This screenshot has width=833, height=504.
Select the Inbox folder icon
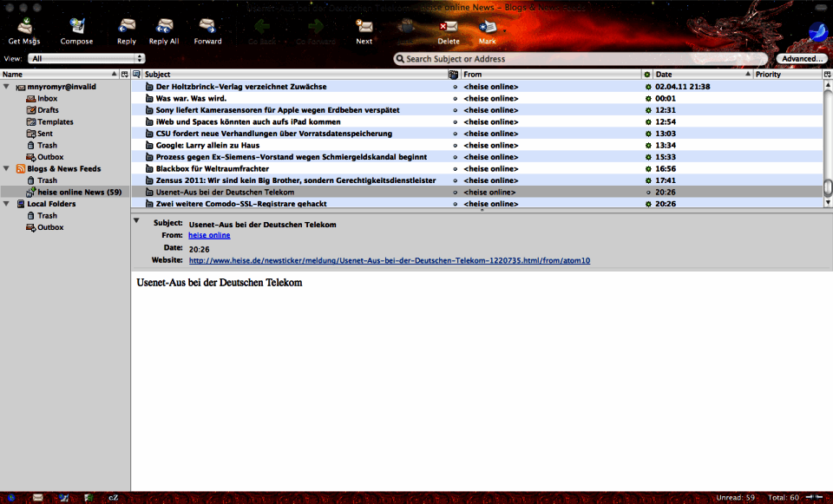[x=30, y=98]
